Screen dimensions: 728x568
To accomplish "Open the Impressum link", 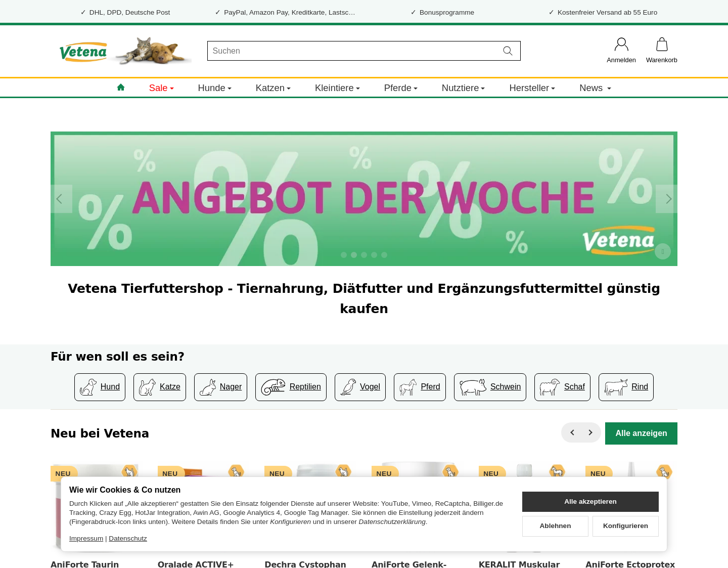I will point(86,539).
